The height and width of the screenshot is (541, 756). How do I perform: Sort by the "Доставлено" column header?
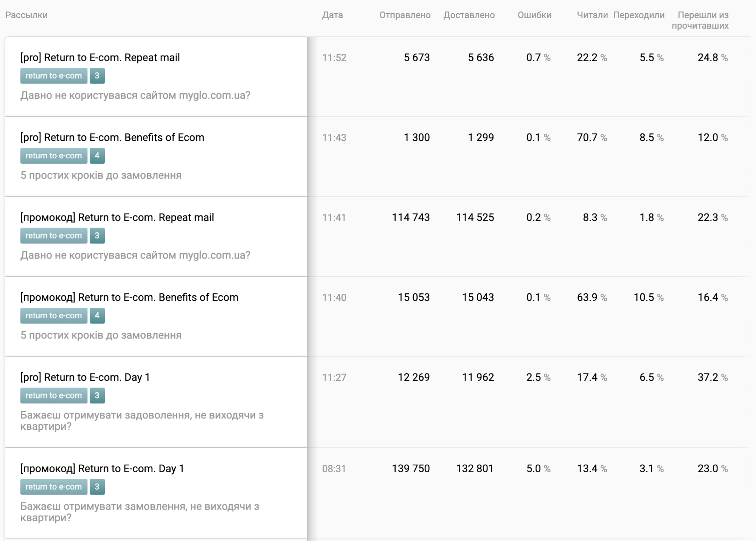(469, 15)
